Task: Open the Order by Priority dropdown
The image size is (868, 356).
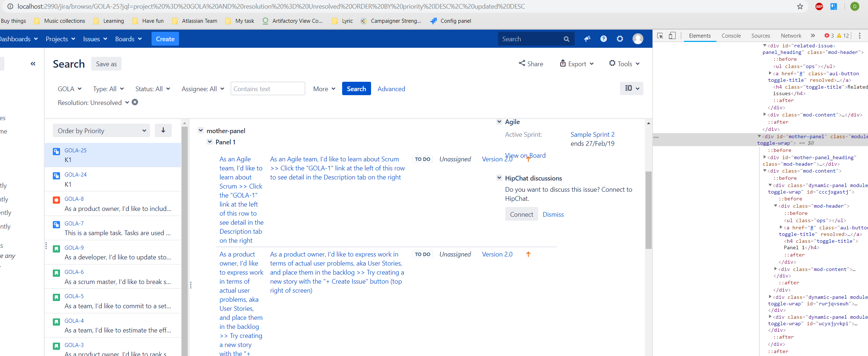Action: [x=101, y=131]
